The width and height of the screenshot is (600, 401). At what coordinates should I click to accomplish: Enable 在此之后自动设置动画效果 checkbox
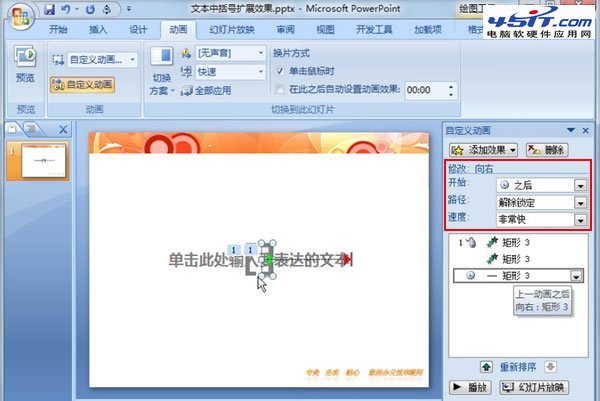[x=280, y=89]
